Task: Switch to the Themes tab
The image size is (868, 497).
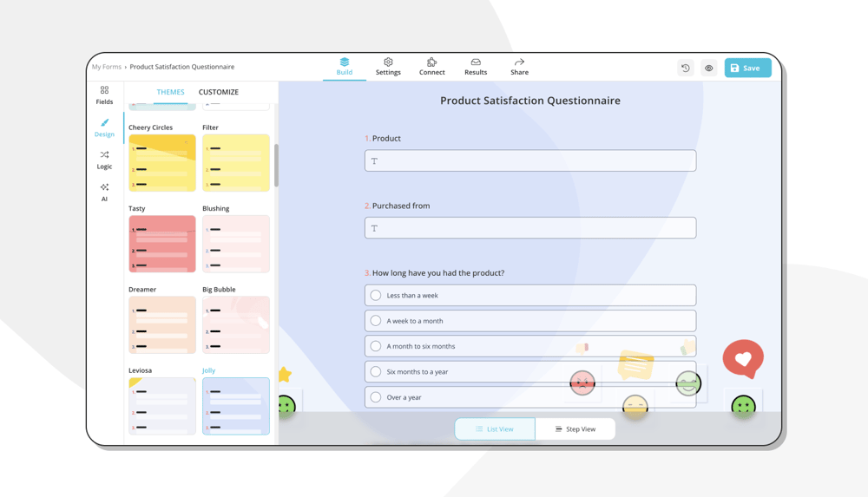Action: [x=170, y=92]
